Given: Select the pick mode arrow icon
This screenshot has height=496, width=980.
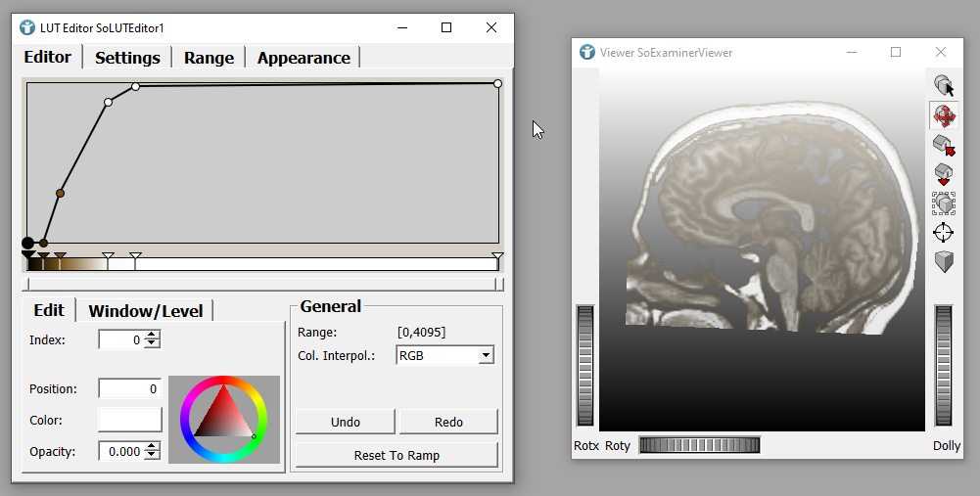Looking at the screenshot, I should [944, 86].
